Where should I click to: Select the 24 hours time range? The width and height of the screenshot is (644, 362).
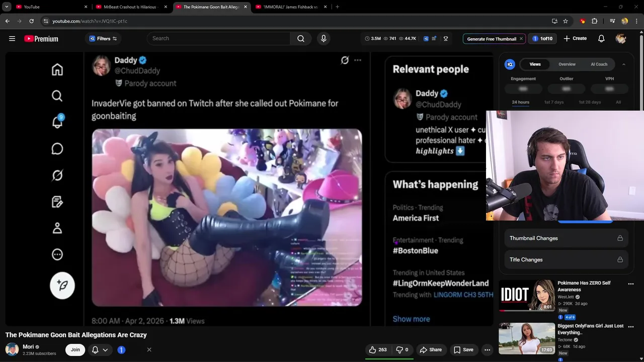click(x=520, y=102)
